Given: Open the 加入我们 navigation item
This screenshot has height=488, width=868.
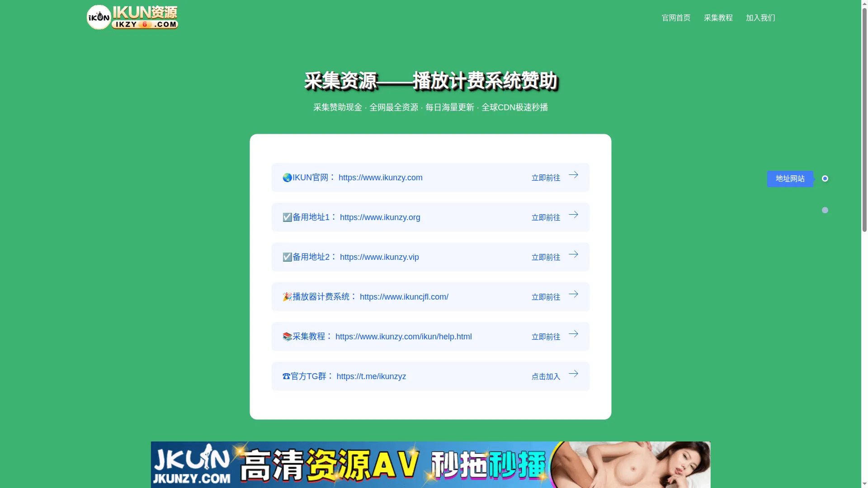Looking at the screenshot, I should point(760,18).
